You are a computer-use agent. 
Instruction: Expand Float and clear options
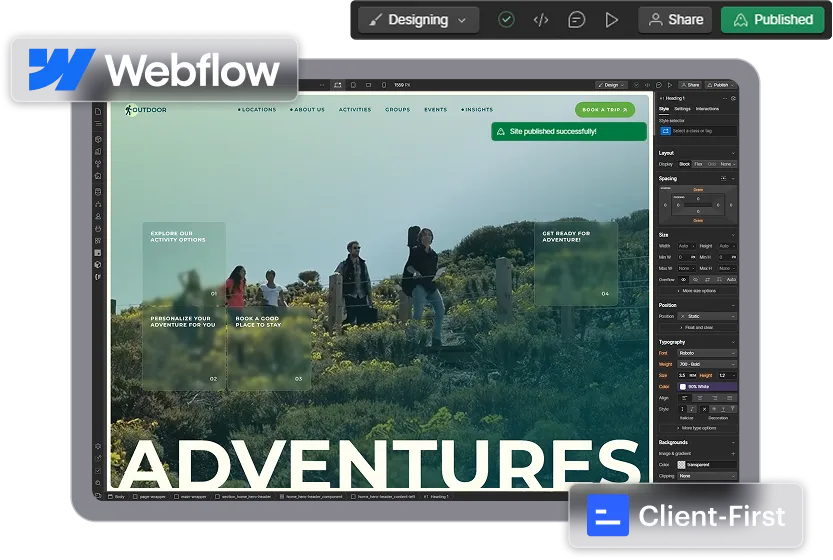pos(698,328)
